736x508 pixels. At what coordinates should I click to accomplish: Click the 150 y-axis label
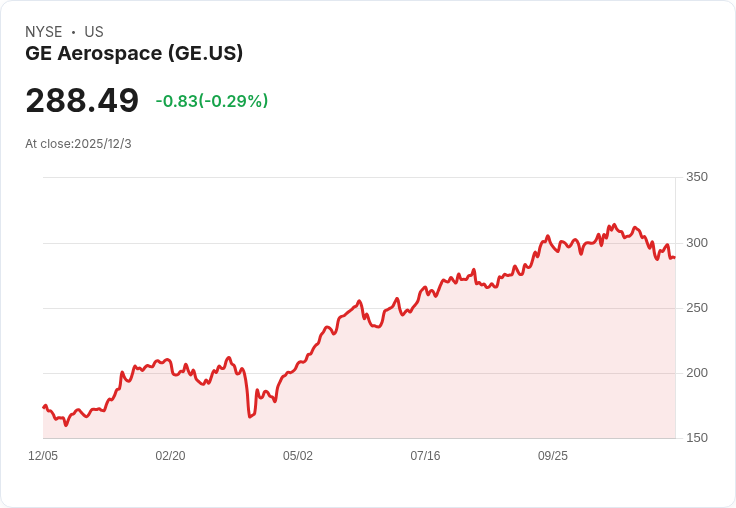696,438
